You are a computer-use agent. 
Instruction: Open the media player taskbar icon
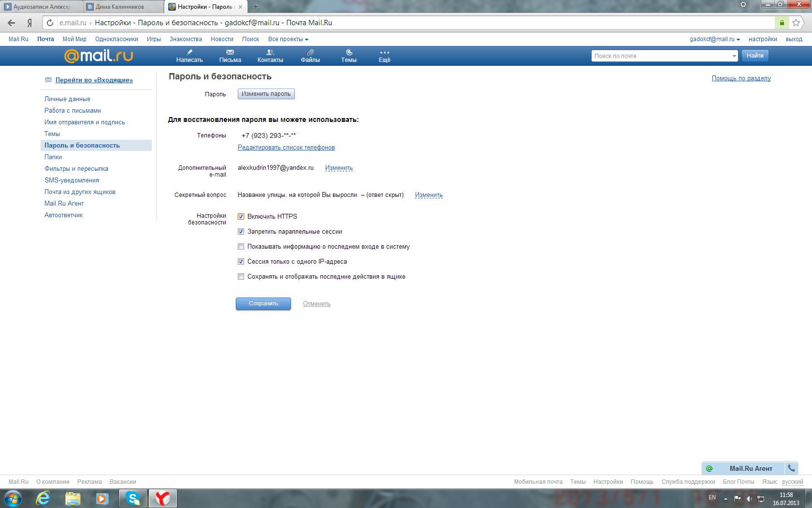coord(102,498)
